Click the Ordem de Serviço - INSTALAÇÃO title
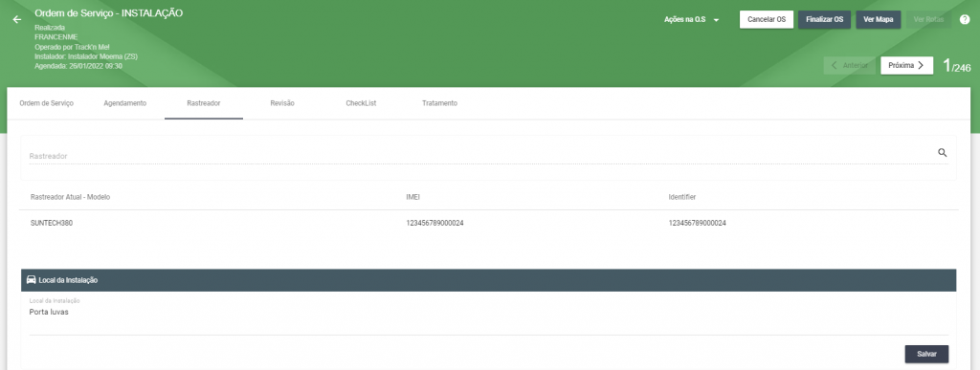 (109, 13)
